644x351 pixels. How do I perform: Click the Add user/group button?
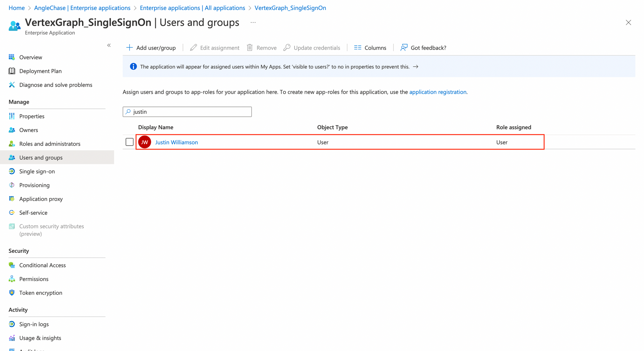coord(151,48)
